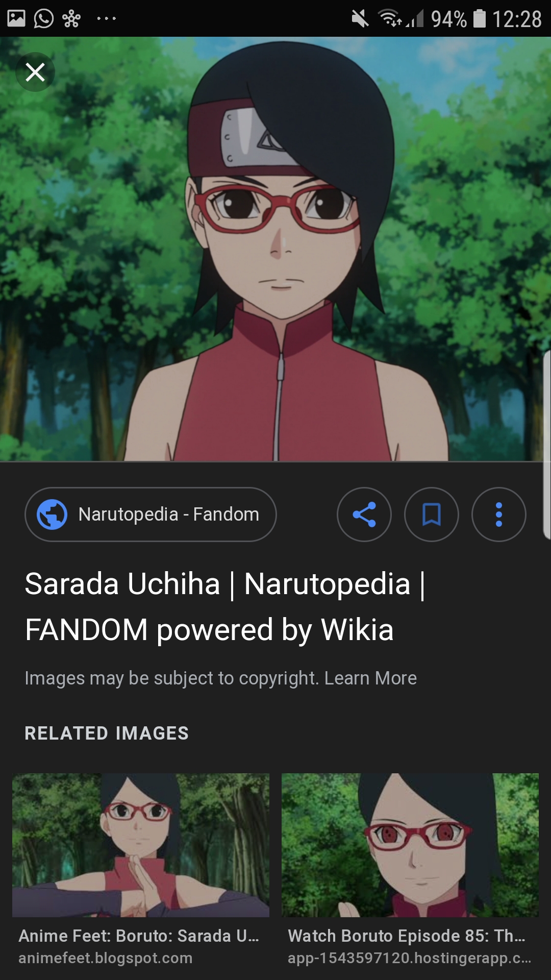This screenshot has height=980, width=551.
Task: Open the Anime Feet related image thumbnail
Action: pyautogui.click(x=141, y=845)
